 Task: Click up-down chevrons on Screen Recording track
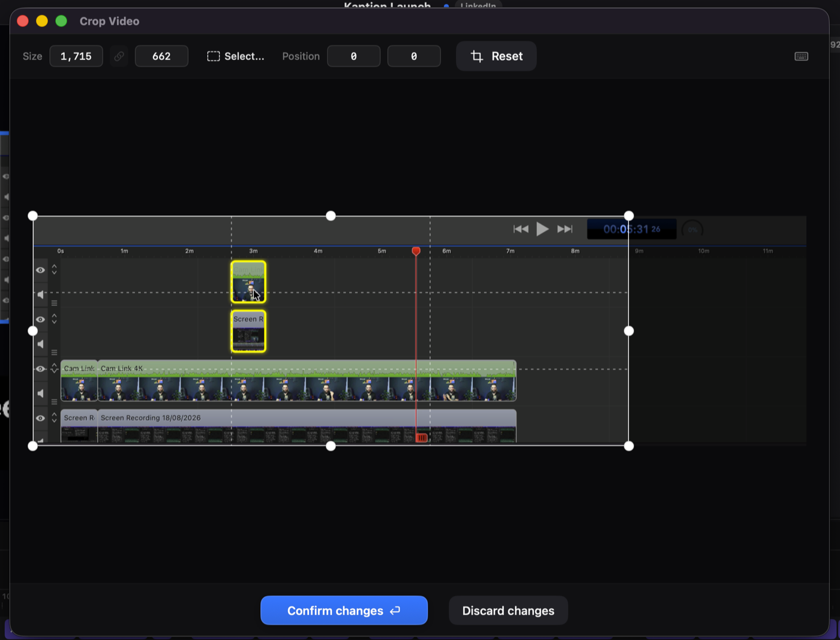54,417
